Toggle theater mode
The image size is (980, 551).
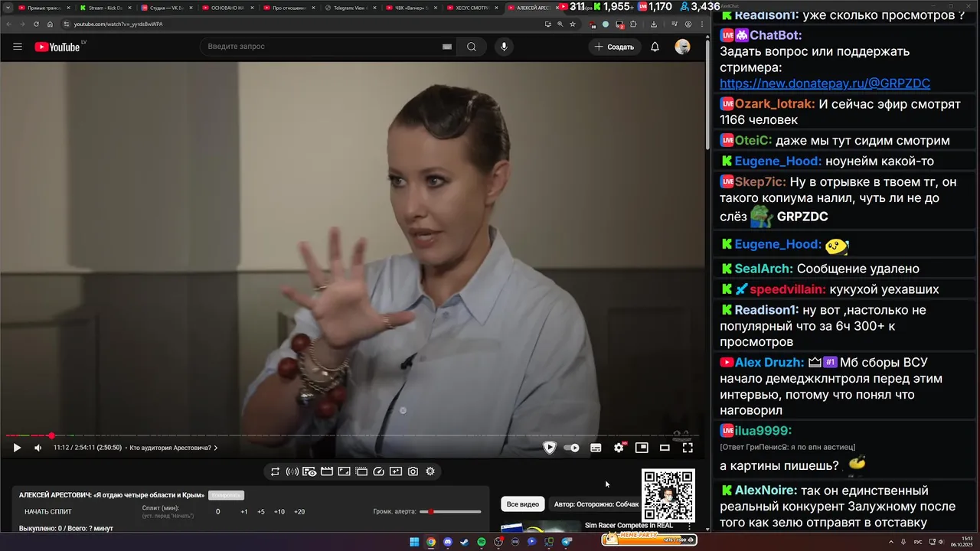point(665,448)
